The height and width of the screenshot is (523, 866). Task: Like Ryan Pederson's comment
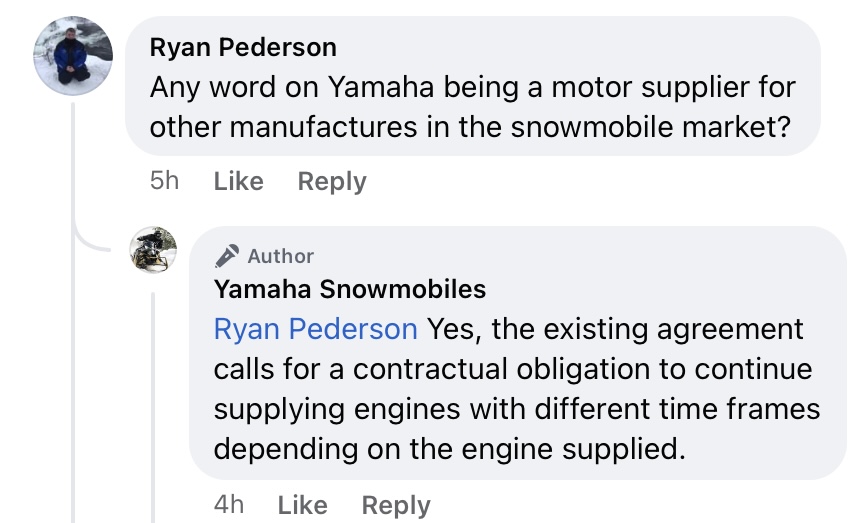[x=238, y=182]
